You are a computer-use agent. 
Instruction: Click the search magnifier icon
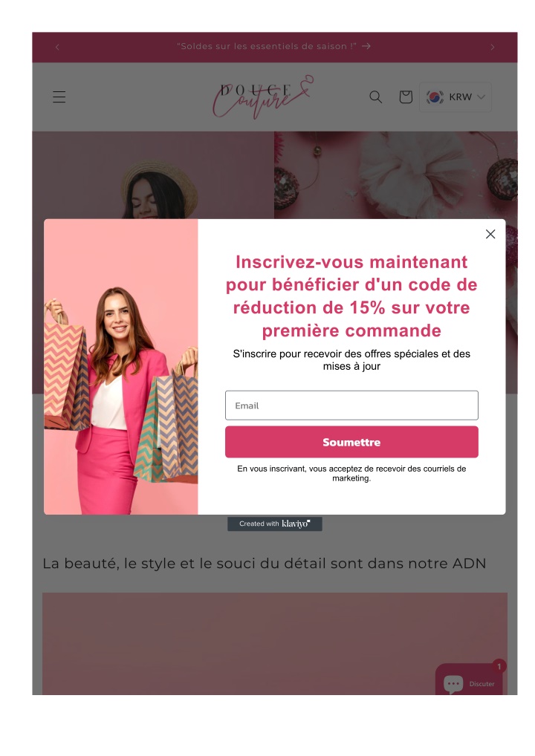[x=375, y=97]
